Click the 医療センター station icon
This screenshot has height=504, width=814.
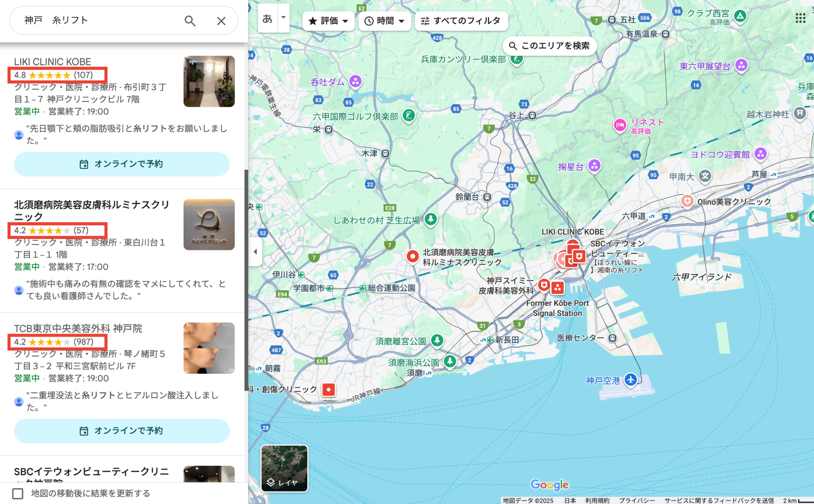point(612,338)
